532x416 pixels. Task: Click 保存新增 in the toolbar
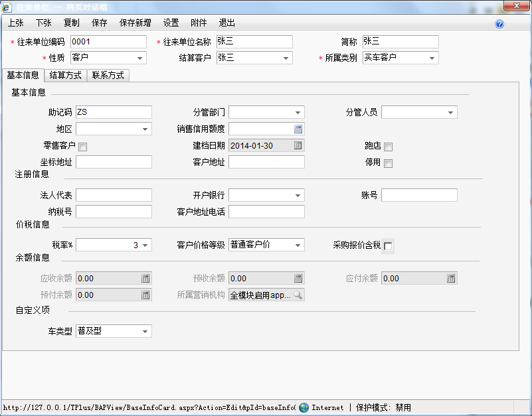click(135, 23)
